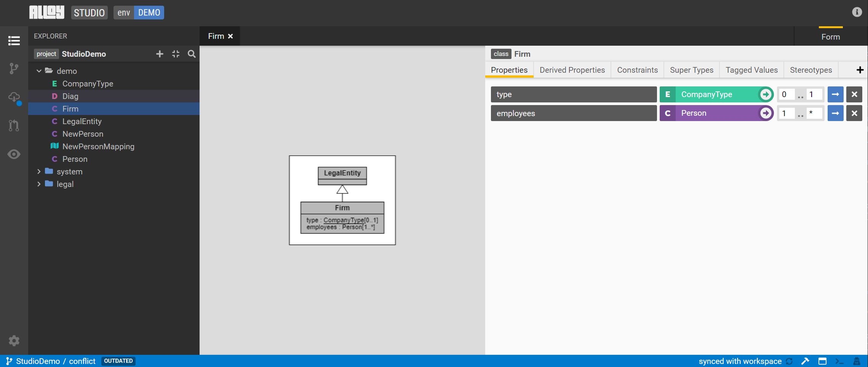Click the Firm class box in diagram
Screen dimensions: 868x367
coord(342,217)
